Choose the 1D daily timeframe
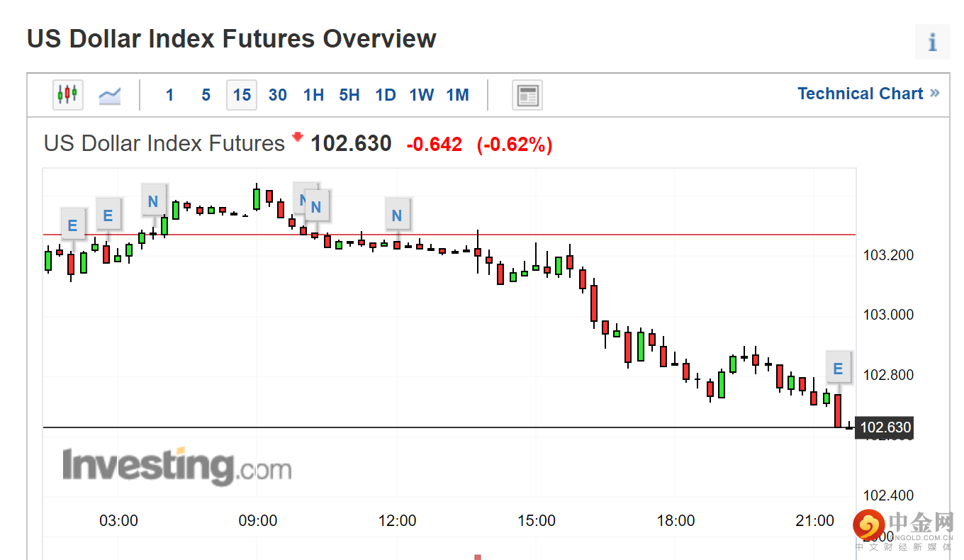 (x=386, y=95)
